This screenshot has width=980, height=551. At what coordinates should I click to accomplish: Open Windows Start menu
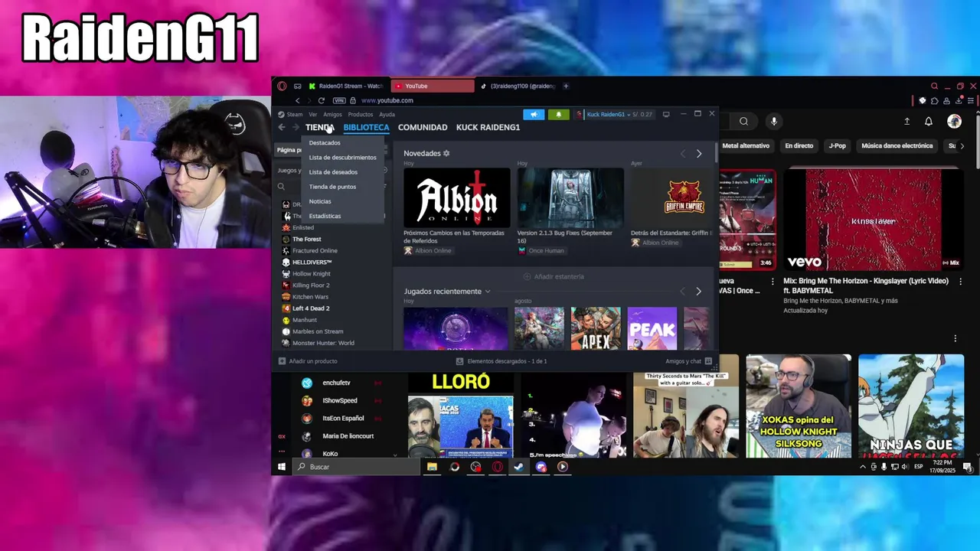[x=282, y=467]
